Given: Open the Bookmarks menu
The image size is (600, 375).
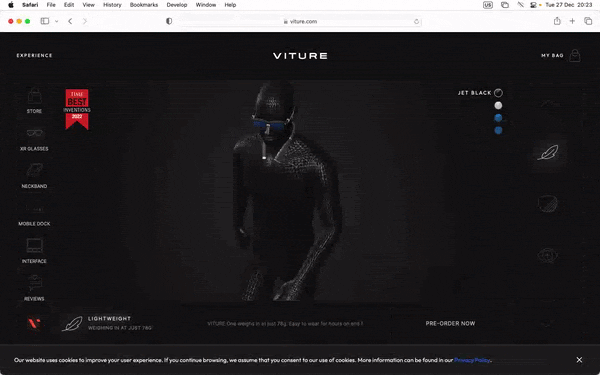Looking at the screenshot, I should click(x=144, y=5).
